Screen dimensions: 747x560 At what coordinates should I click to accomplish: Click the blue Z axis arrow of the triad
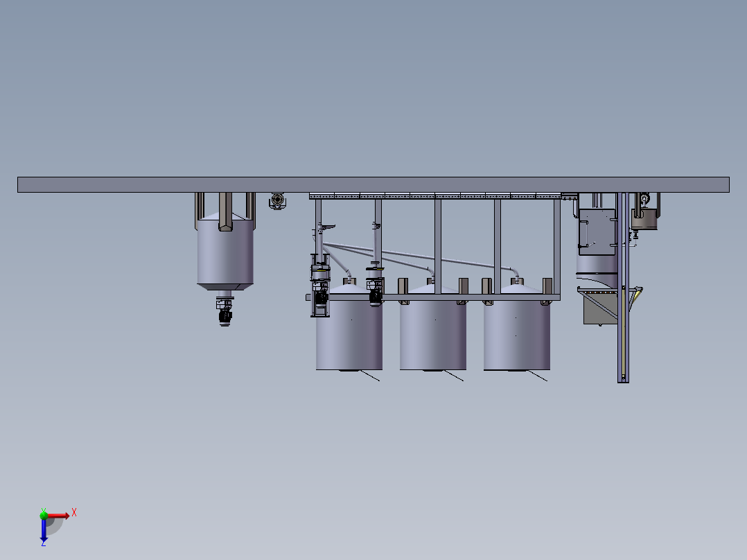(x=44, y=530)
